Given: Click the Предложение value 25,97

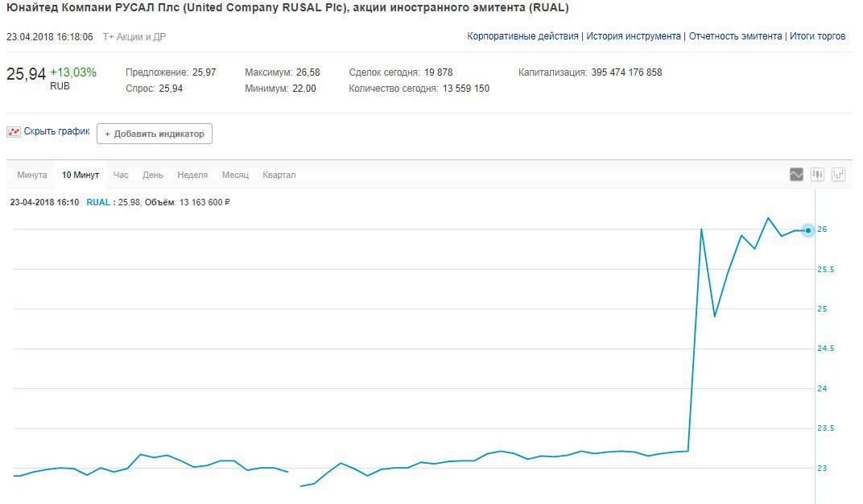Looking at the screenshot, I should pyautogui.click(x=204, y=72).
